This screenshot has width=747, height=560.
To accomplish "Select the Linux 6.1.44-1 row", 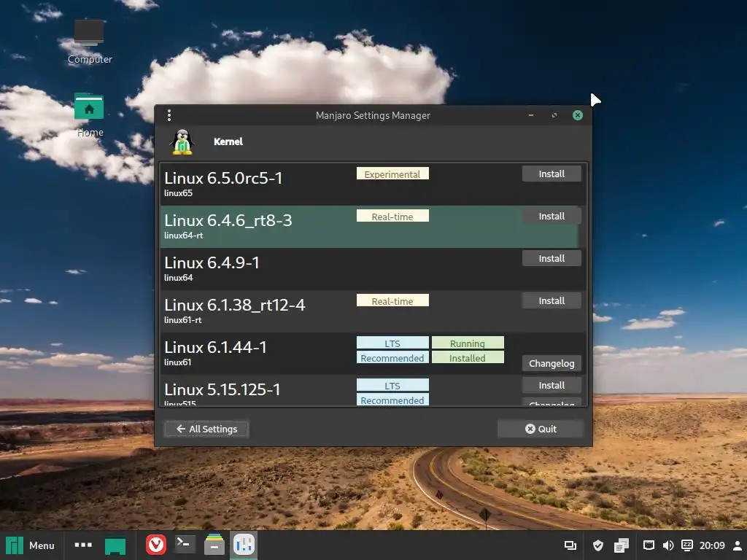I will pos(373,354).
